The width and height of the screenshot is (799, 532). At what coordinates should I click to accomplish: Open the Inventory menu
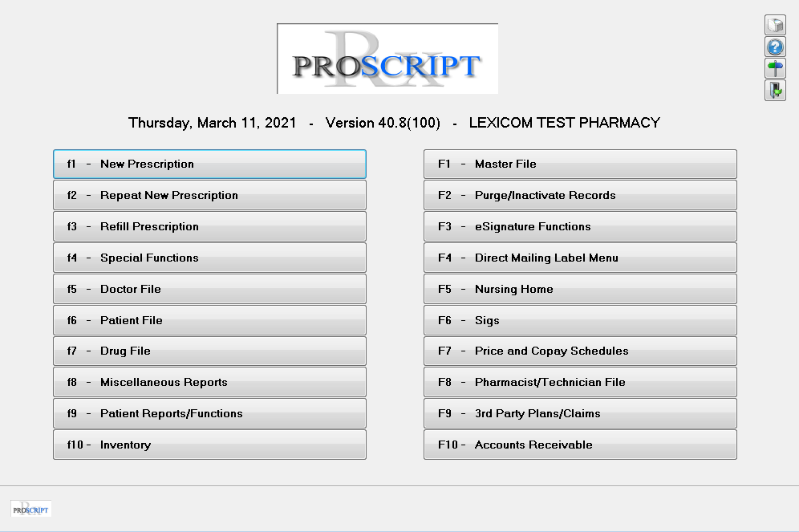(x=209, y=445)
